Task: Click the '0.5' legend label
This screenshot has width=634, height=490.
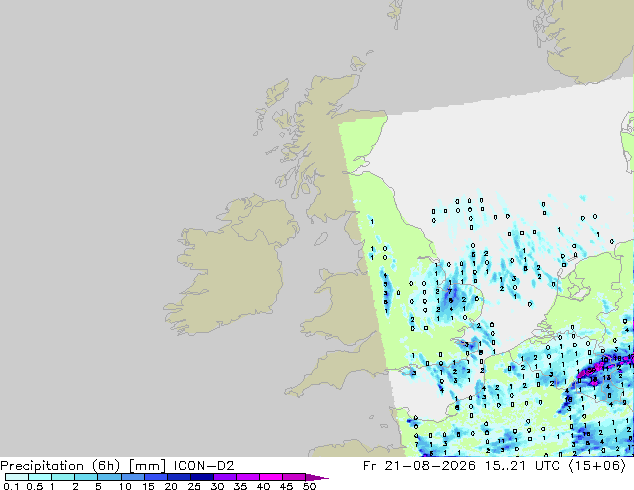Action: [35, 486]
